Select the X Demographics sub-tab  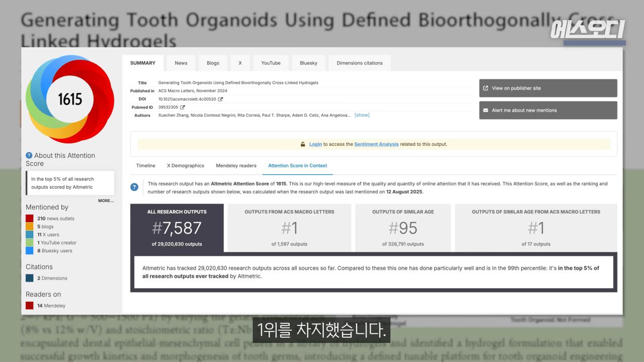(186, 165)
